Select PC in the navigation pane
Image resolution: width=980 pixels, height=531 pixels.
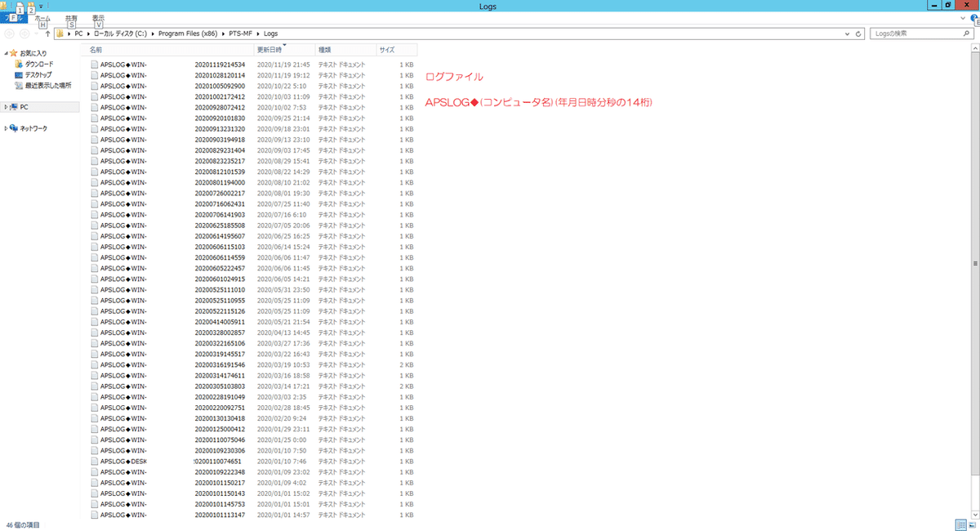coord(24,107)
